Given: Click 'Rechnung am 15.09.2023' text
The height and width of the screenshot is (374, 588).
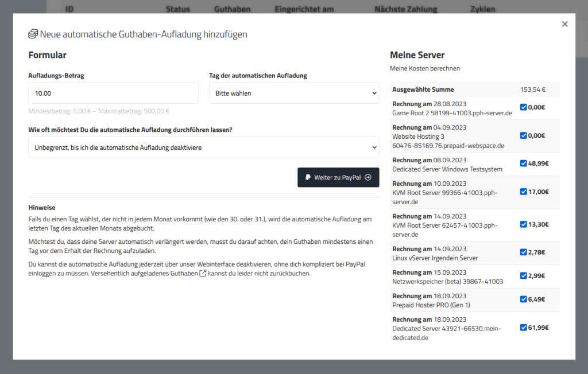Looking at the screenshot, I should point(430,272).
